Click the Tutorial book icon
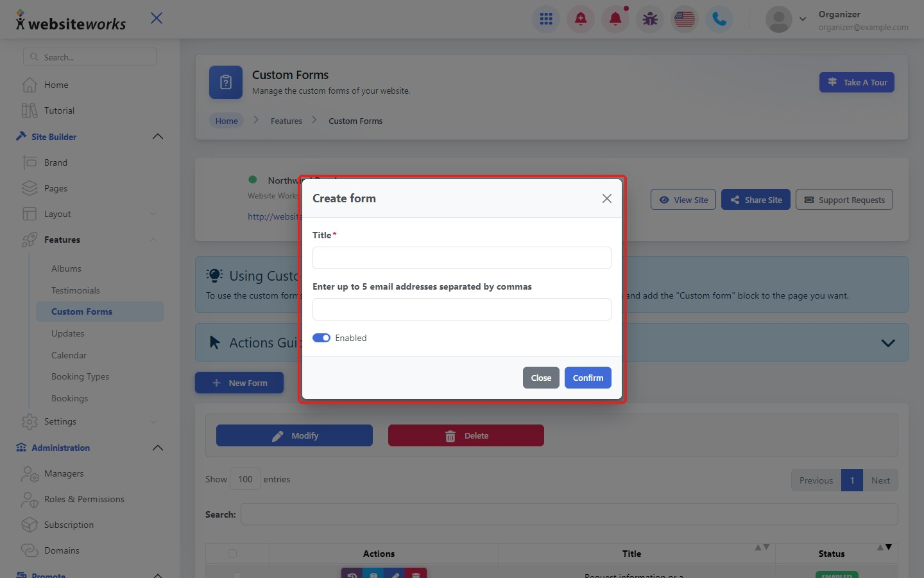Screen dimensions: 924x578 coord(30,110)
